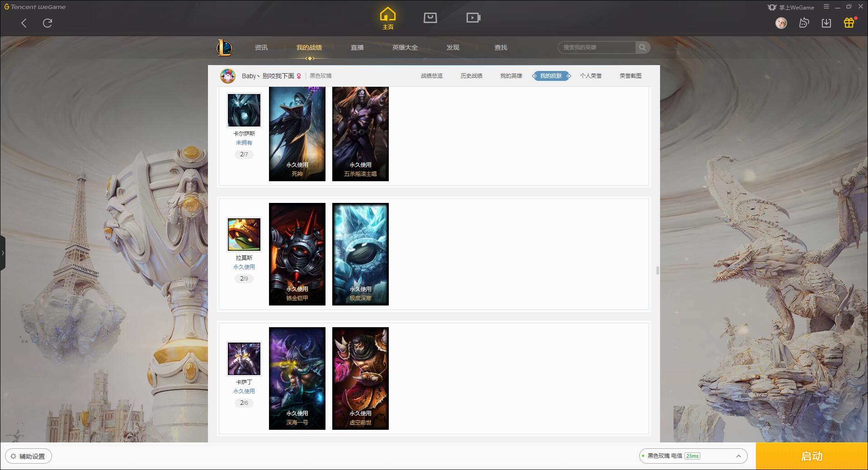Click the 2/7 skin count badge
The width and height of the screenshot is (868, 470).
click(x=244, y=155)
